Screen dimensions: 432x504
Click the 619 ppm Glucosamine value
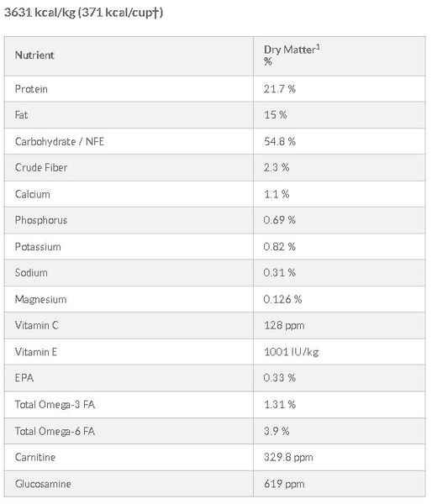(x=284, y=484)
